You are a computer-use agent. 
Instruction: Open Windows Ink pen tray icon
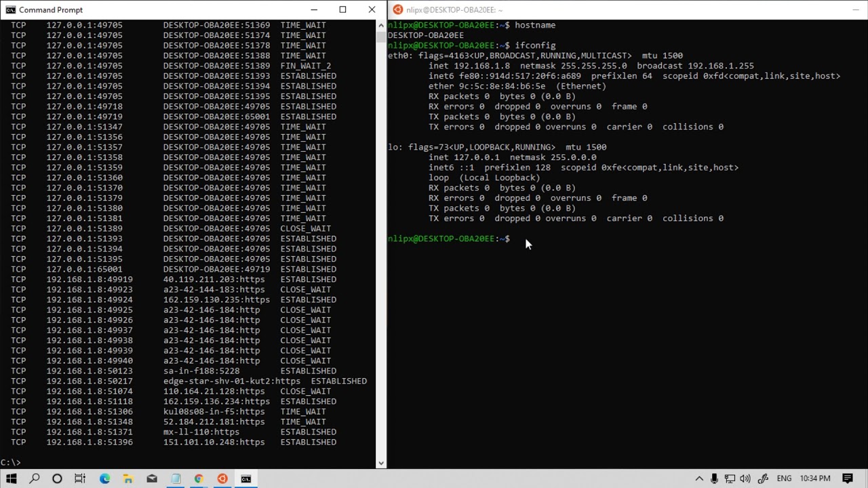[x=763, y=479]
